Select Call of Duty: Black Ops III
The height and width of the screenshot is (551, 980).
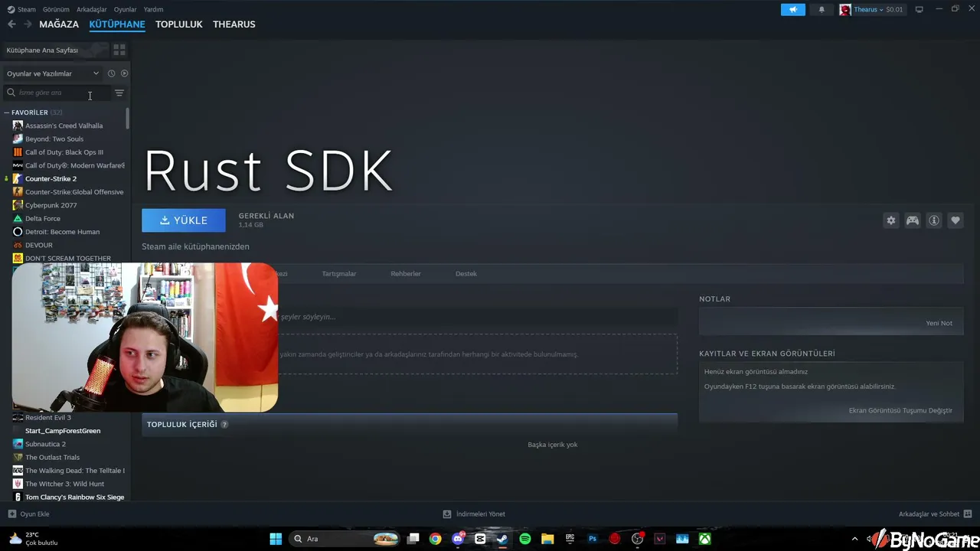tap(64, 152)
